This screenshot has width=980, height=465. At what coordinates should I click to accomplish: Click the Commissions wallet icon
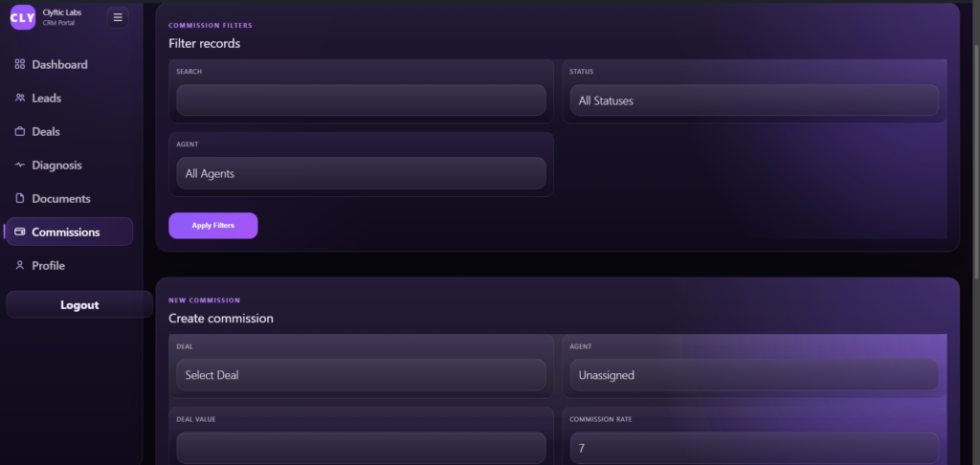[x=20, y=232]
